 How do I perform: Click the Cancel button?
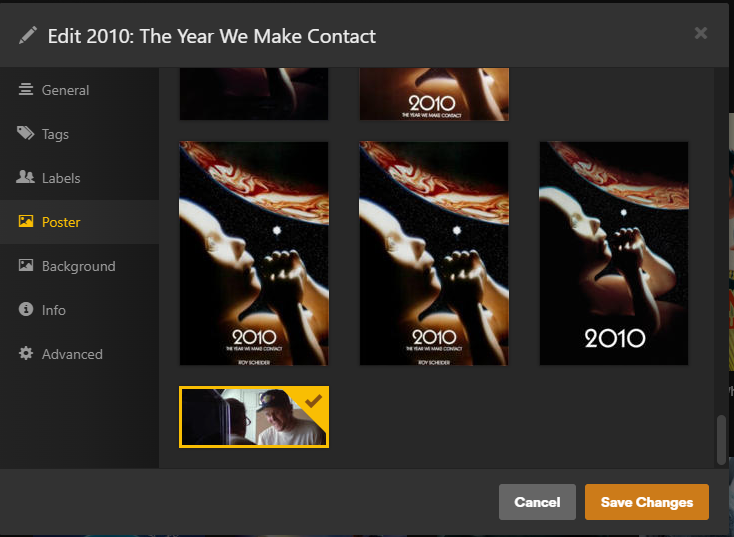[537, 502]
